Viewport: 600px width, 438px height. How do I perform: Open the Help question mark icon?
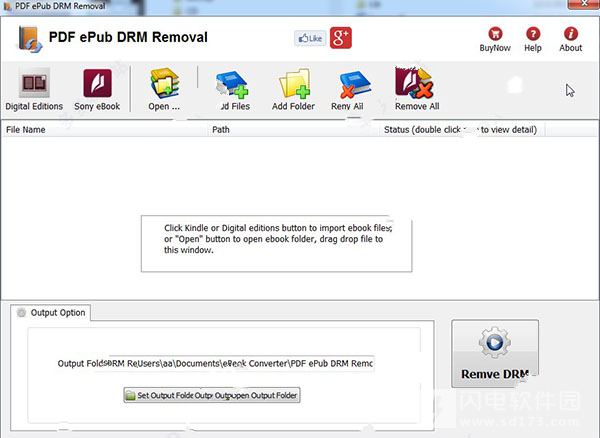click(x=533, y=34)
